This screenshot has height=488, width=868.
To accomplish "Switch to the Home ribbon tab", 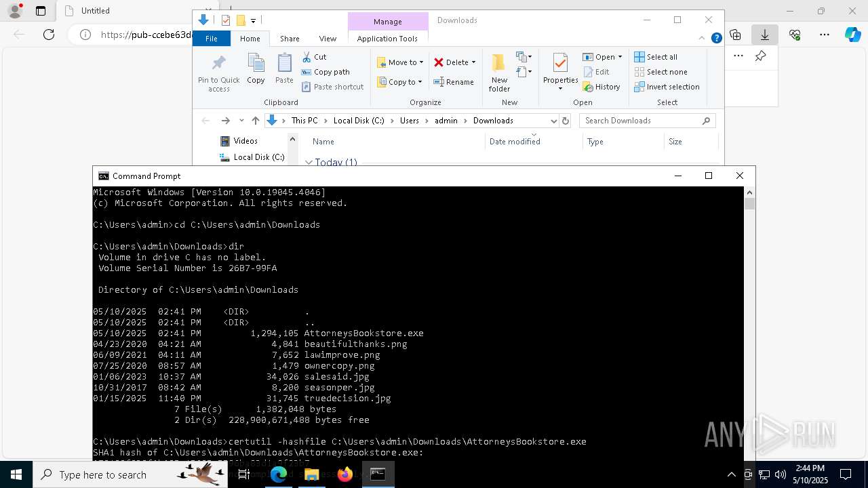I will pos(250,39).
